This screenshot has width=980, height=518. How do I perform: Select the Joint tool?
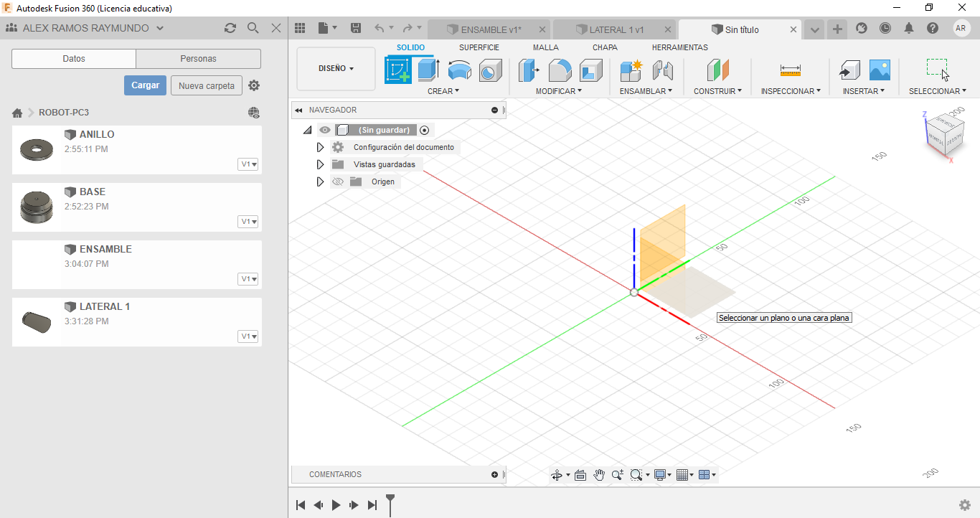pos(662,70)
